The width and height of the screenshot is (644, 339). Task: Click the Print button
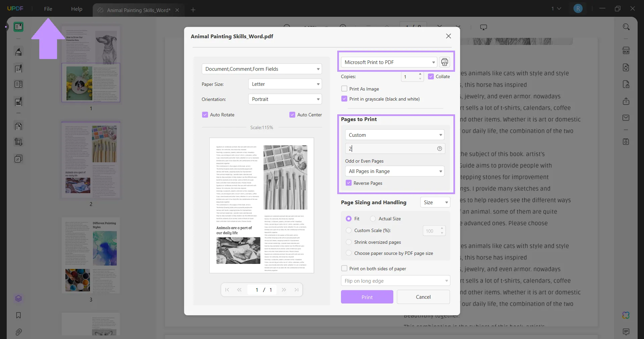click(367, 297)
